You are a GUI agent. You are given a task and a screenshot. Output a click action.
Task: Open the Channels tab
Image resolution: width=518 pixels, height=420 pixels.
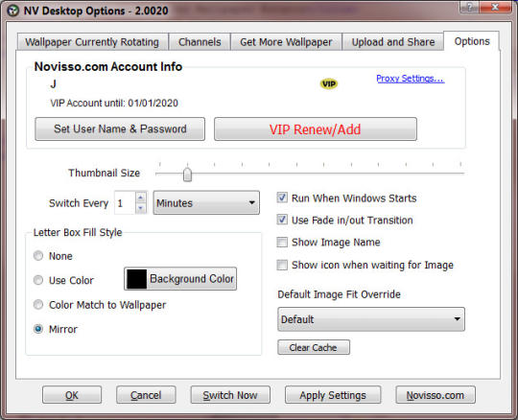200,42
